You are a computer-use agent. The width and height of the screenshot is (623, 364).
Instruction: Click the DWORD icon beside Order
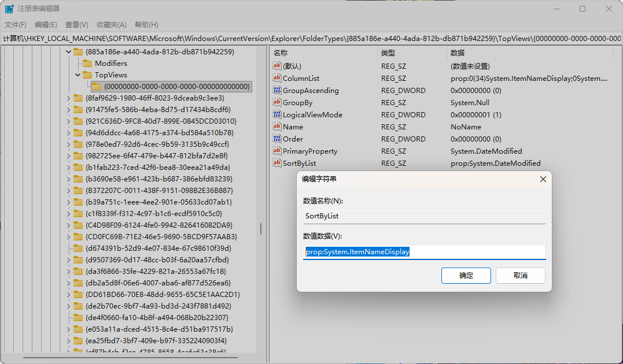point(277,139)
